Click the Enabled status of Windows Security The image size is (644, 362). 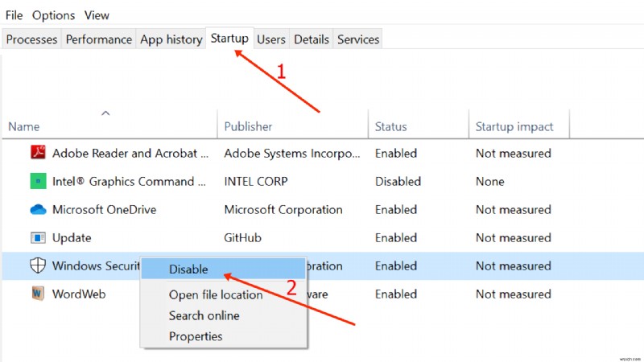[396, 266]
